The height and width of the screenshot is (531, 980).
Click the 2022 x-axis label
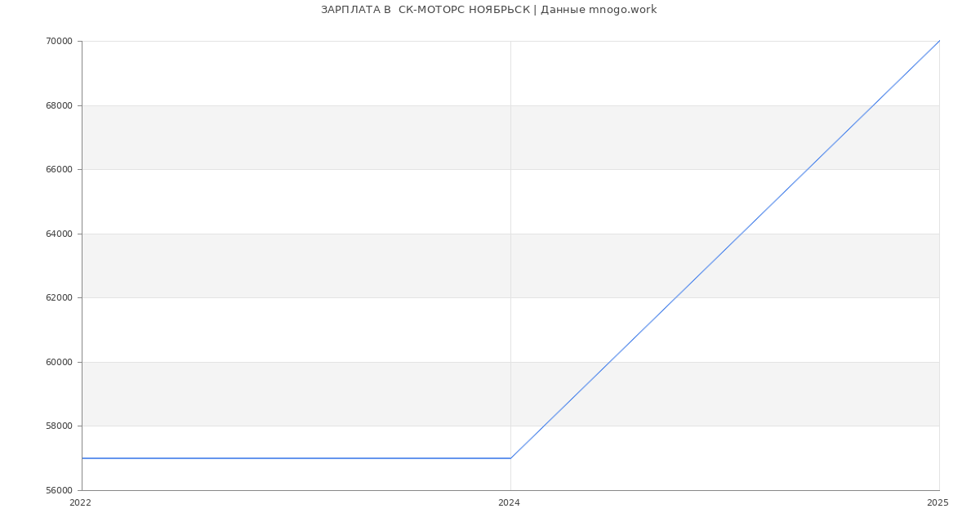(x=81, y=503)
